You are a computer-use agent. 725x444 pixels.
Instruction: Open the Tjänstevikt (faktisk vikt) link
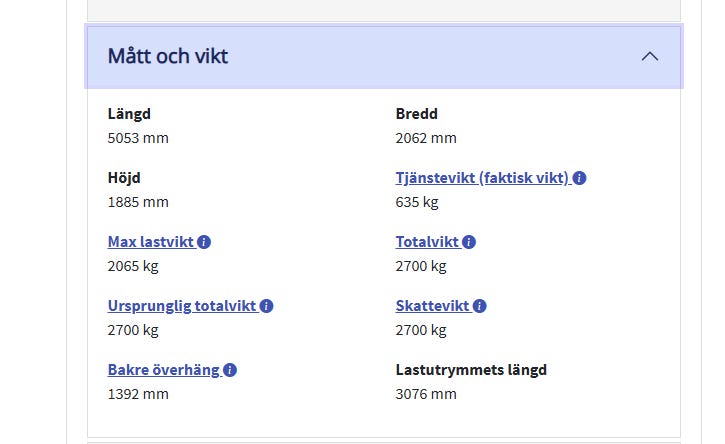pyautogui.click(x=482, y=178)
